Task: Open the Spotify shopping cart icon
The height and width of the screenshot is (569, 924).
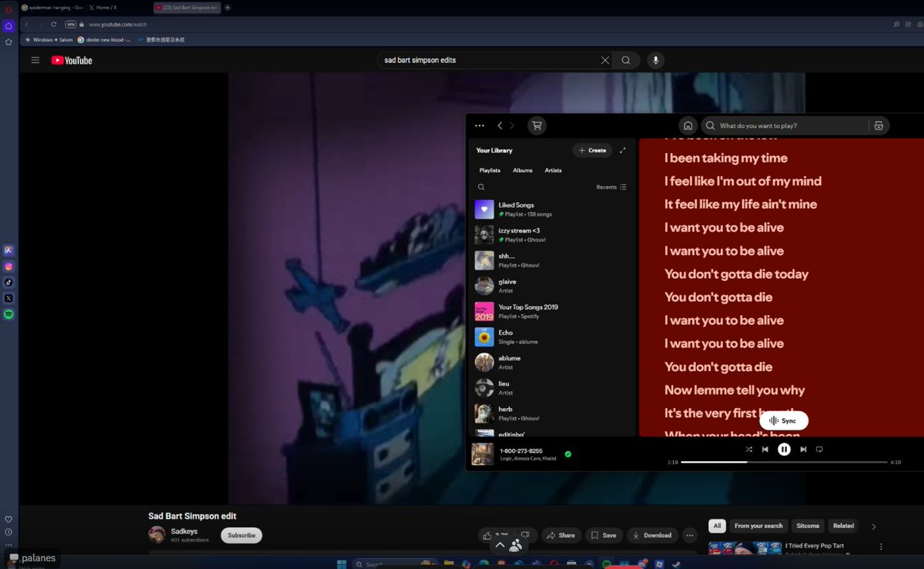Action: (537, 126)
